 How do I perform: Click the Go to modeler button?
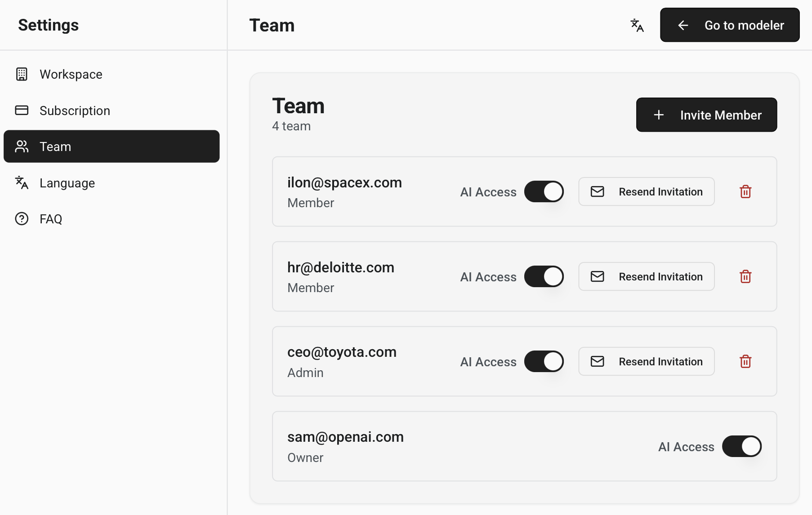(x=730, y=25)
